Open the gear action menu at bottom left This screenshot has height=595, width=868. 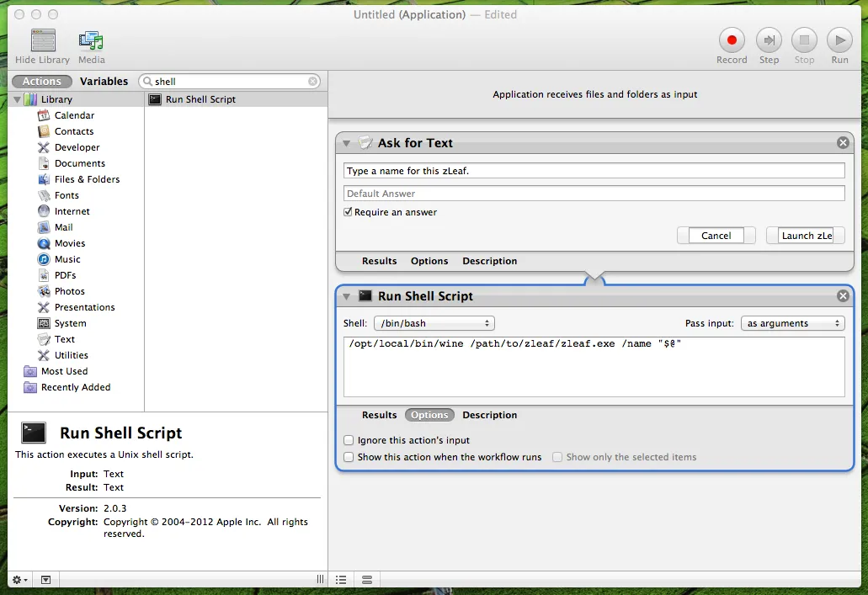[x=17, y=580]
